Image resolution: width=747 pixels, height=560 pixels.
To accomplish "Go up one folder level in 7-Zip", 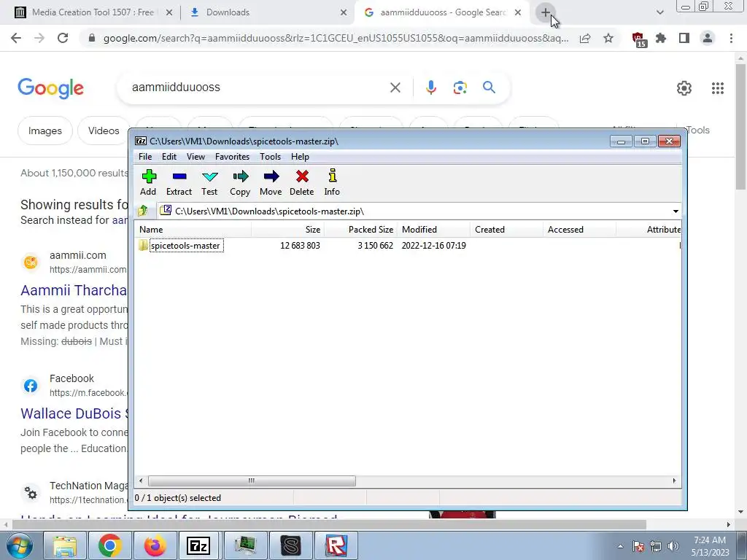I will (x=143, y=211).
